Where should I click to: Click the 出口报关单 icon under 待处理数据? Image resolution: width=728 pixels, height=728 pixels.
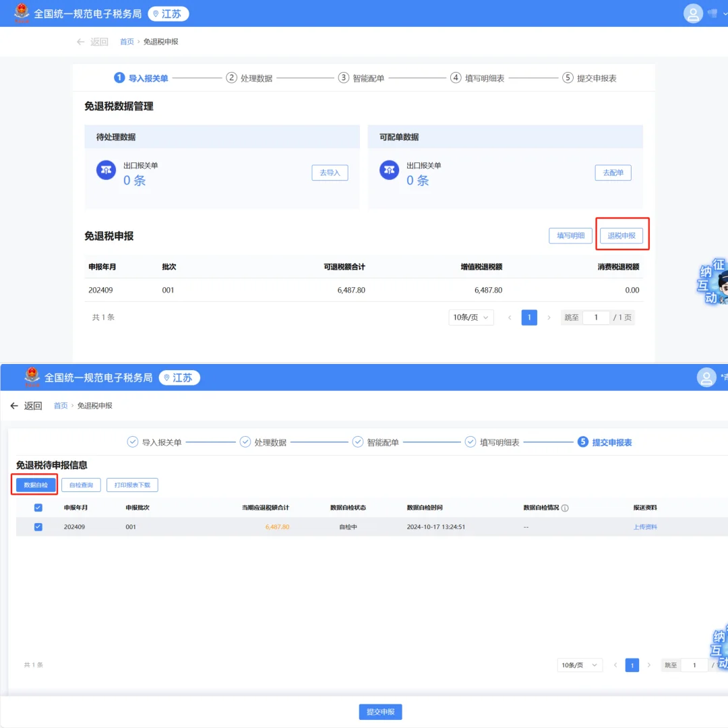[x=107, y=170]
